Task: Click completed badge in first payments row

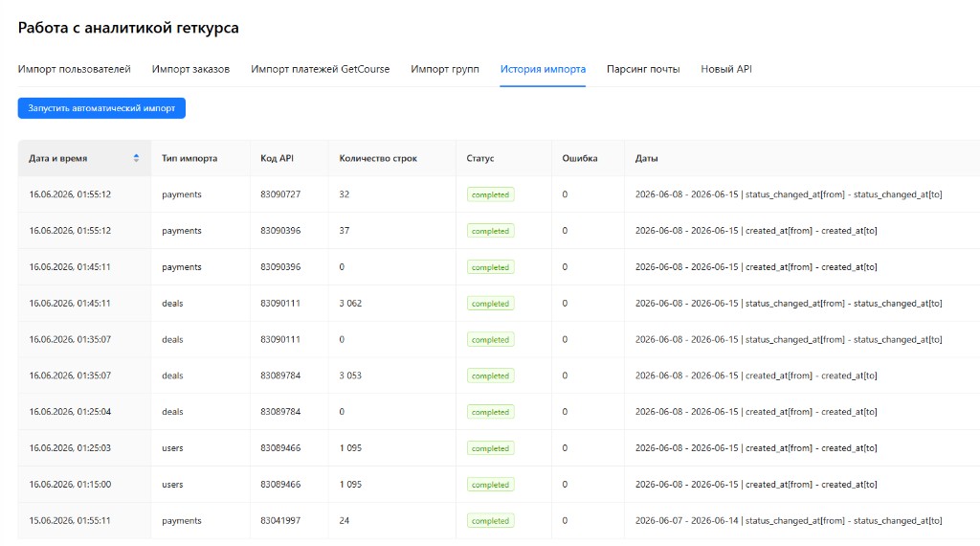Action: [491, 194]
